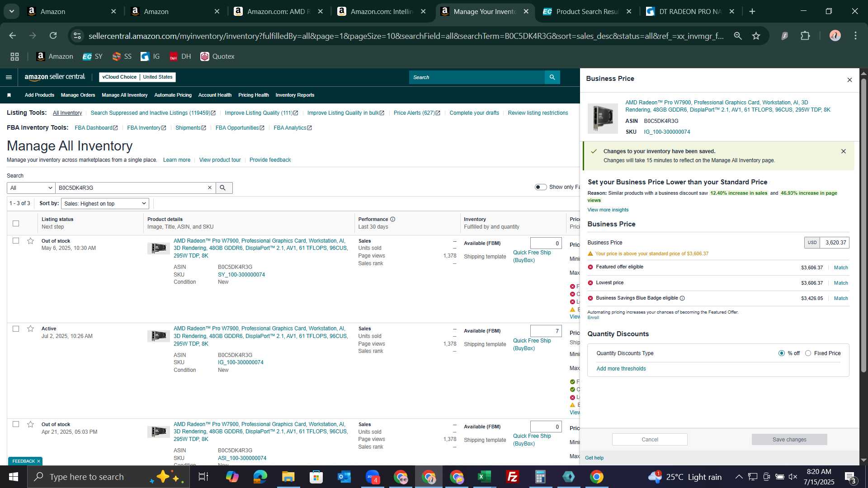Viewport: 868px width, 488px height.
Task: Open the bookmarks apps grid icon
Action: point(14,56)
